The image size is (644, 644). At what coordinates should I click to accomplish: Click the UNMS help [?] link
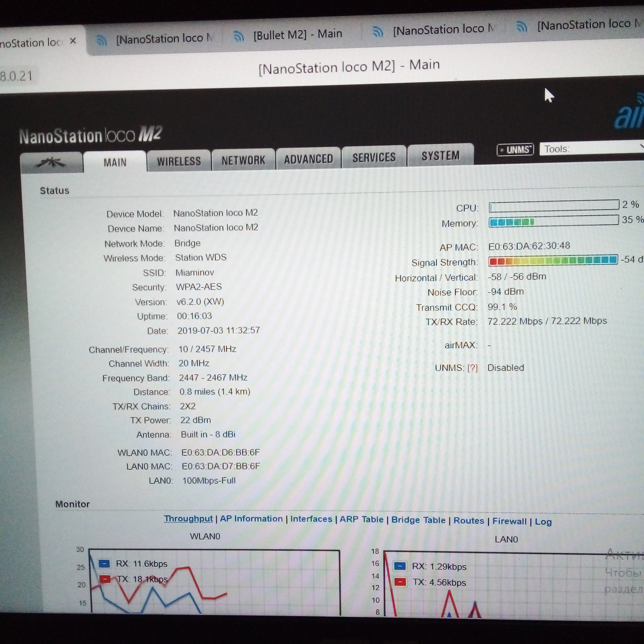(472, 368)
